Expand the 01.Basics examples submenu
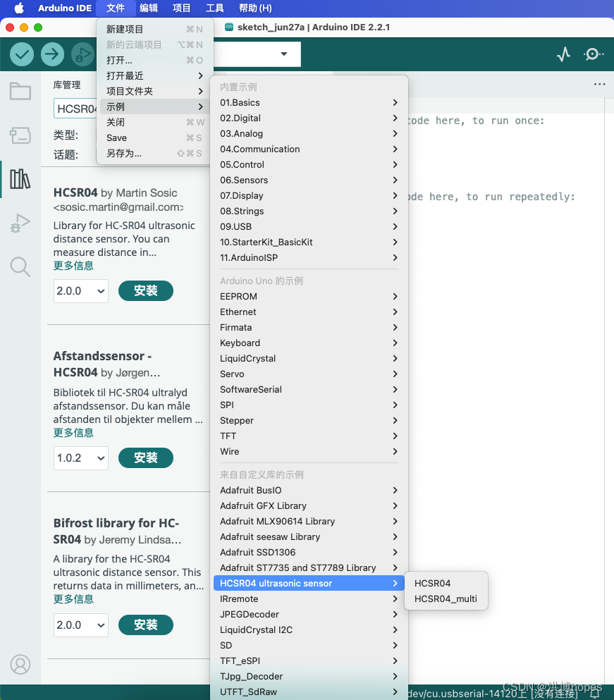The height and width of the screenshot is (700, 614). (x=309, y=103)
